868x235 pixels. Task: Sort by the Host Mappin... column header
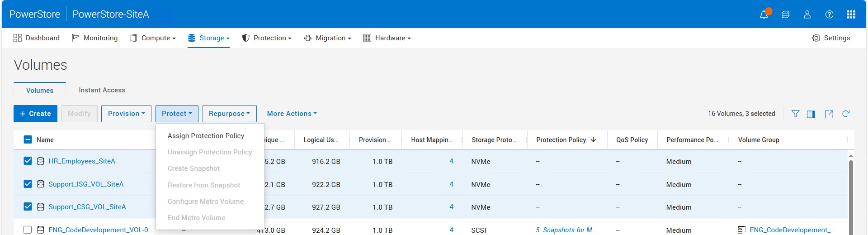coord(432,140)
